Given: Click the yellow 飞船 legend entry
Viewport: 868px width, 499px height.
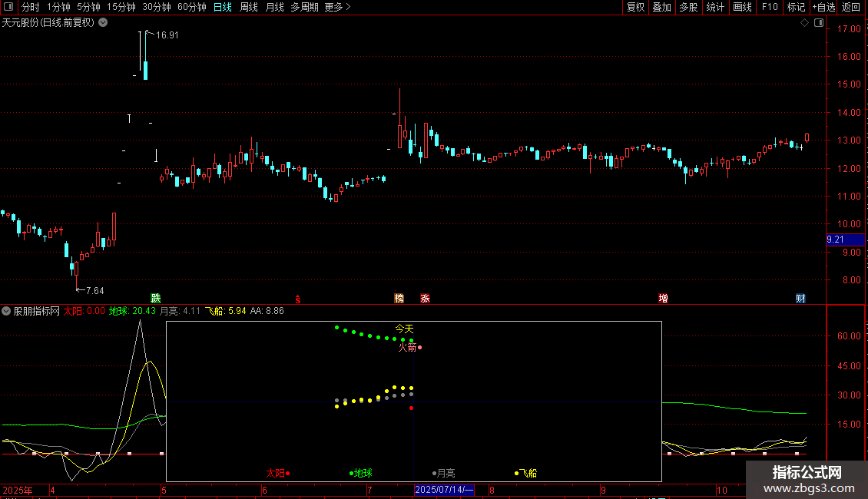Looking at the screenshot, I should click(x=526, y=473).
